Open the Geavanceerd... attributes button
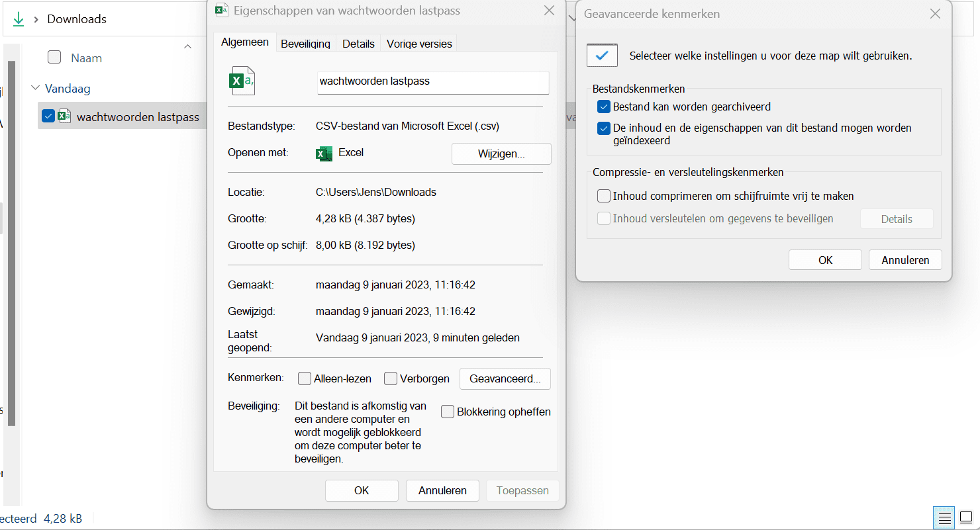 (505, 378)
